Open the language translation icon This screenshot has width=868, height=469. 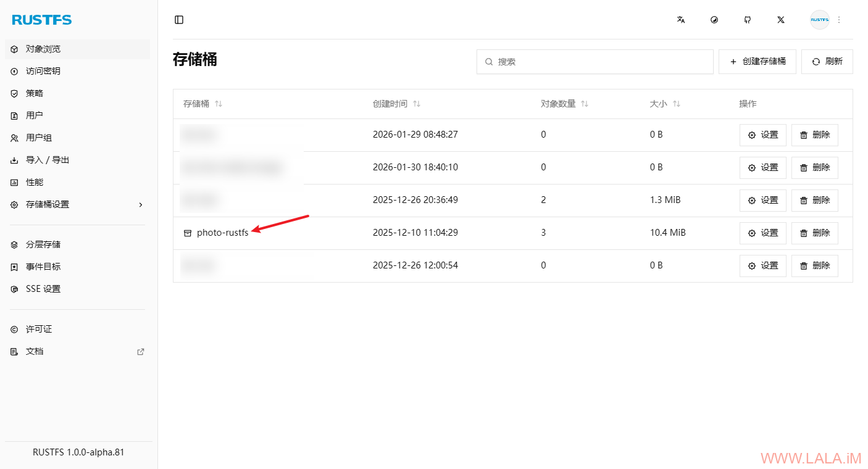click(681, 20)
